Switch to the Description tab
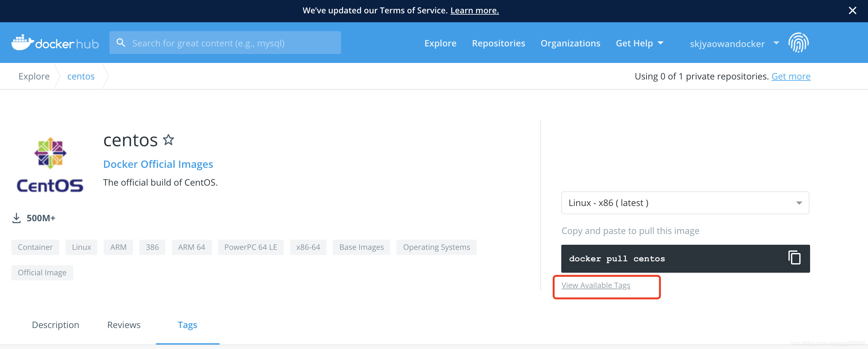This screenshot has width=868, height=349. 56,325
